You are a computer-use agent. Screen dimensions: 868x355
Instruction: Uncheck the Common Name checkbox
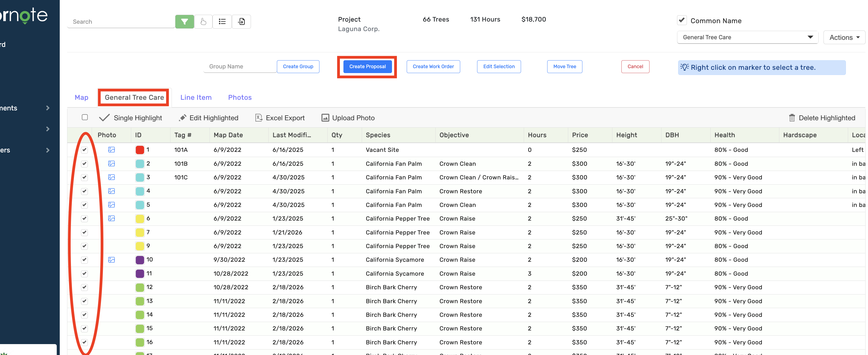coord(682,20)
